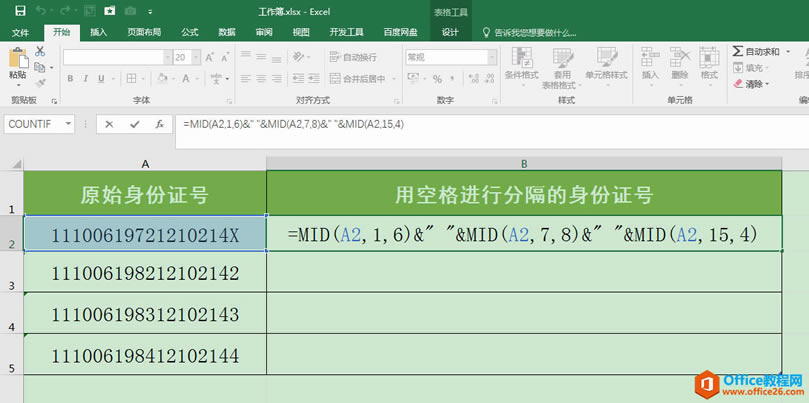Apply comma thousands separator style

pyautogui.click(x=452, y=79)
